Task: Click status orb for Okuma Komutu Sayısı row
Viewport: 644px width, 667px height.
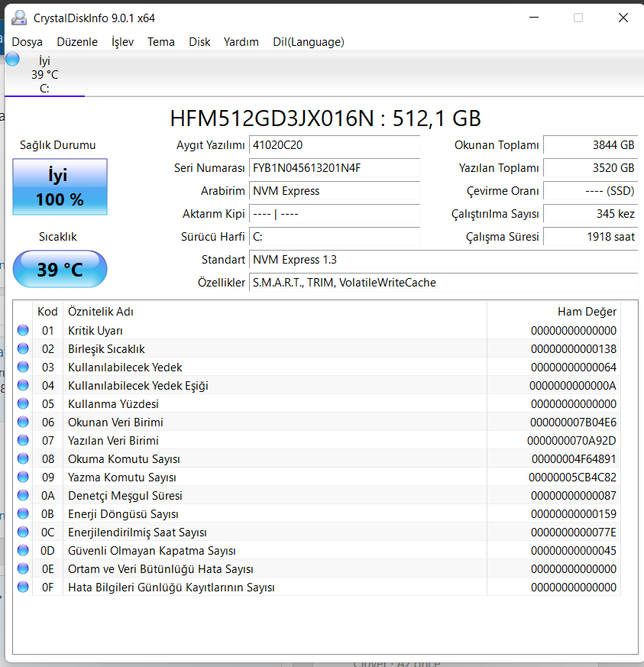Action: 23,458
